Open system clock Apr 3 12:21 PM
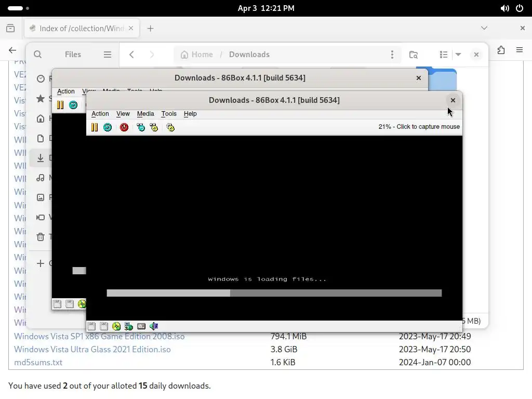This screenshot has width=532, height=399. click(x=266, y=8)
